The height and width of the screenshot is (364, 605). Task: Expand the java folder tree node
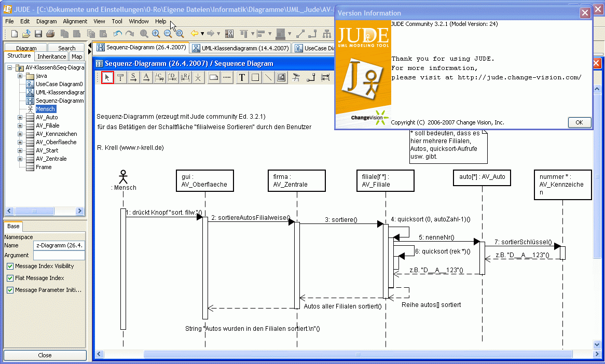[20, 76]
